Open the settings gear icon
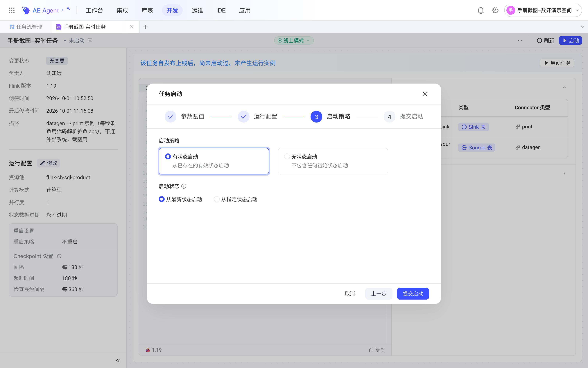588x368 pixels. [495, 10]
